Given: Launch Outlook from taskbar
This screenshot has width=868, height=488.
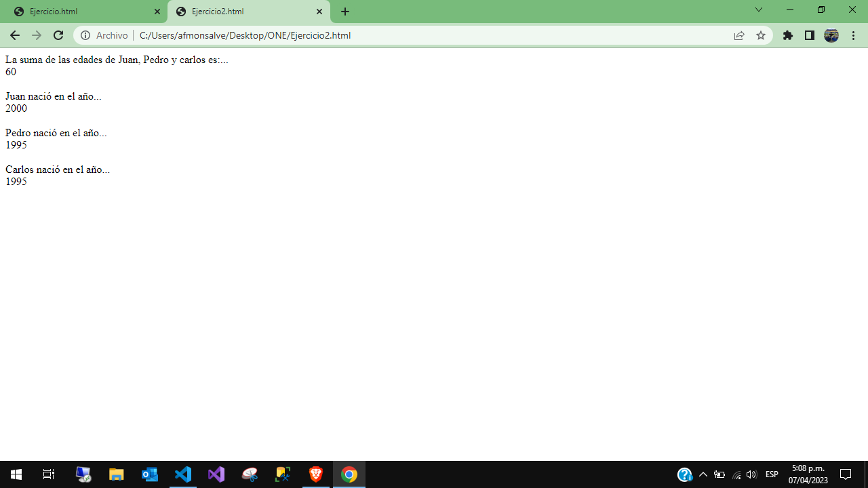Looking at the screenshot, I should (x=150, y=474).
